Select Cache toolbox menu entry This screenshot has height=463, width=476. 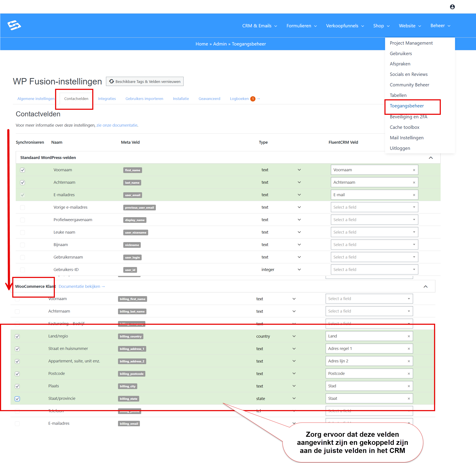[404, 127]
